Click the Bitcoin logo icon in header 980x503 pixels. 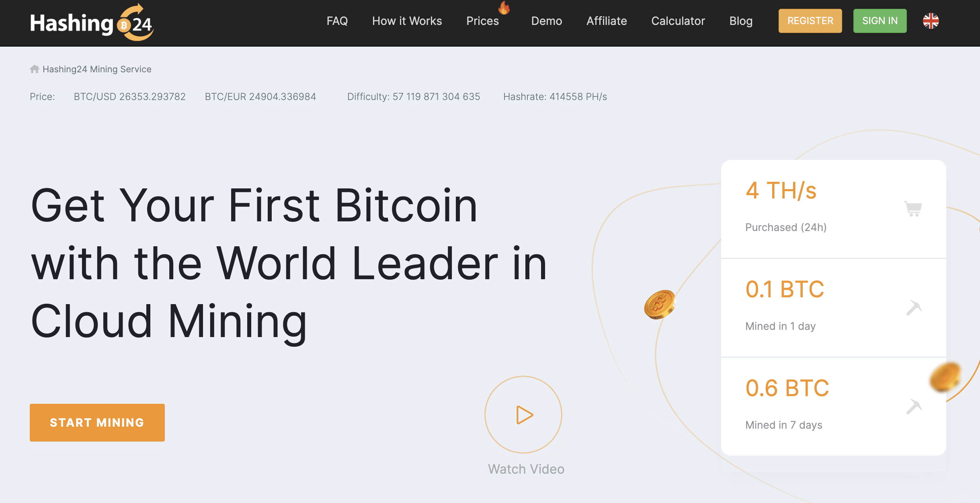123,25
